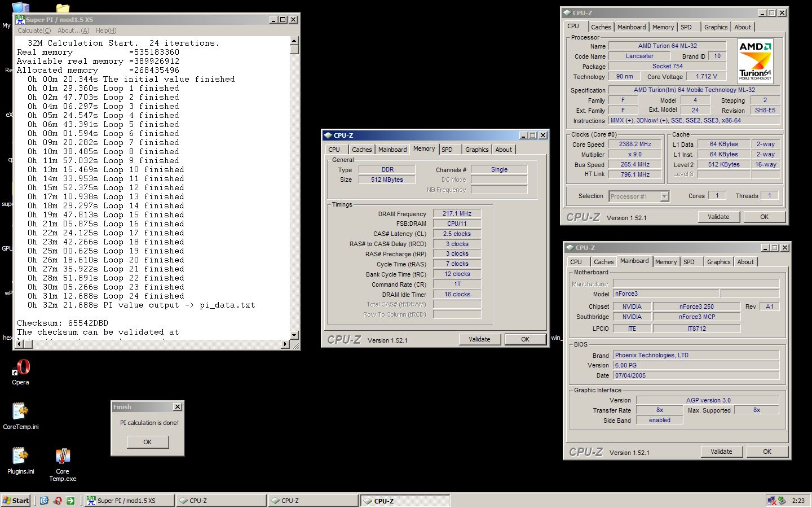Open the SPD tab in the Mainboard CPU-Z window
This screenshot has width=812, height=508.
tap(689, 262)
